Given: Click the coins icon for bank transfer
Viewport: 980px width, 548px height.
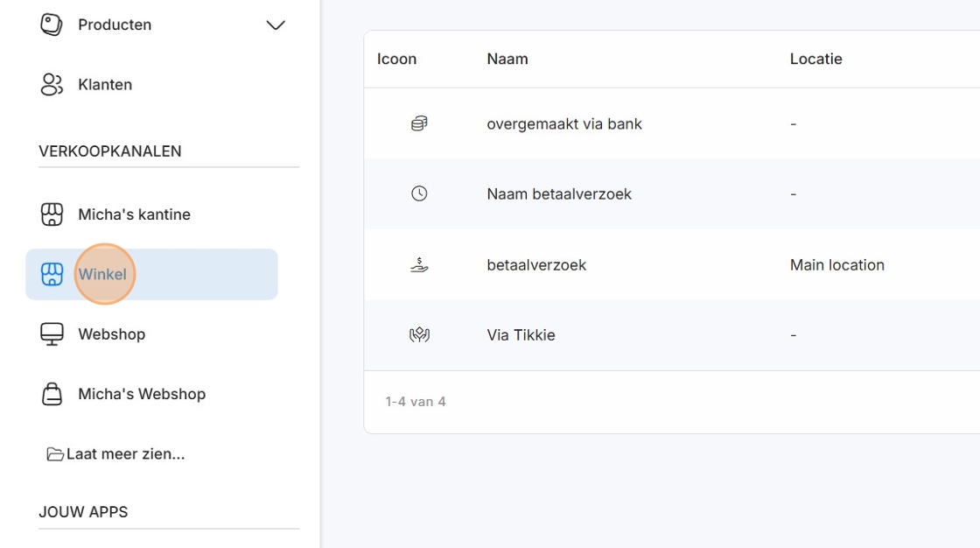Looking at the screenshot, I should tap(419, 124).
